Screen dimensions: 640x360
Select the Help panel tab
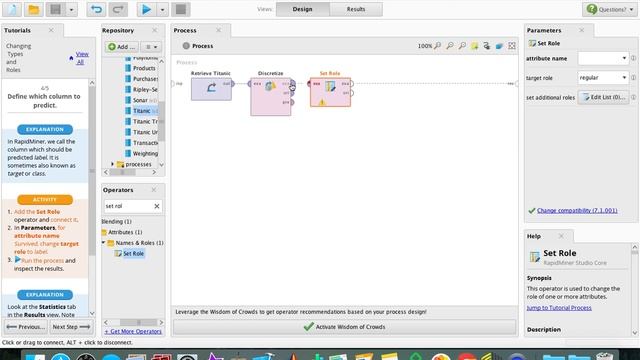(x=533, y=236)
